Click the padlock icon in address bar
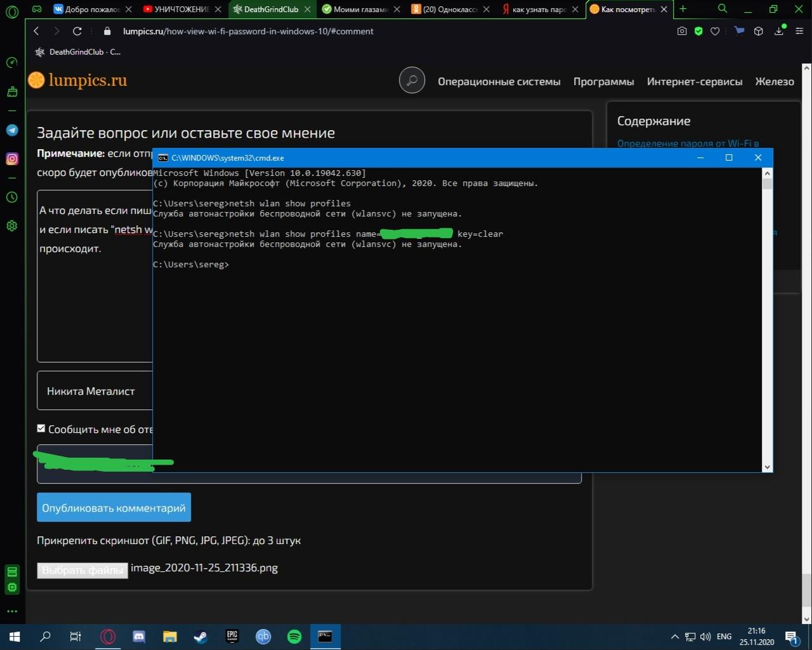This screenshot has height=650, width=812. pos(107,31)
